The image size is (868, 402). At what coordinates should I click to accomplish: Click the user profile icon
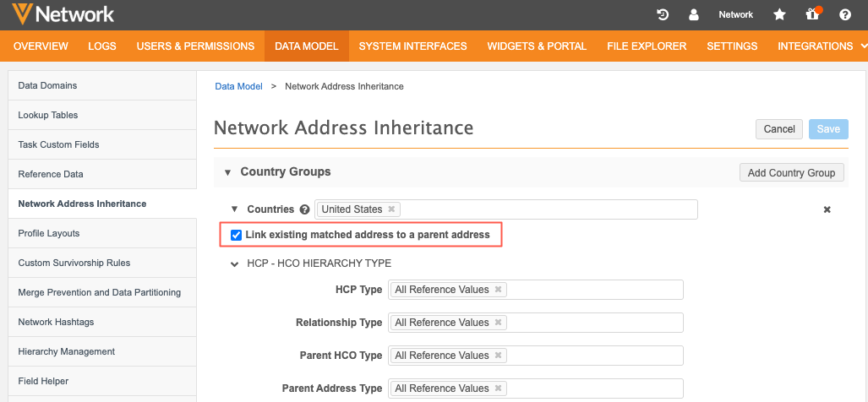(x=694, y=14)
